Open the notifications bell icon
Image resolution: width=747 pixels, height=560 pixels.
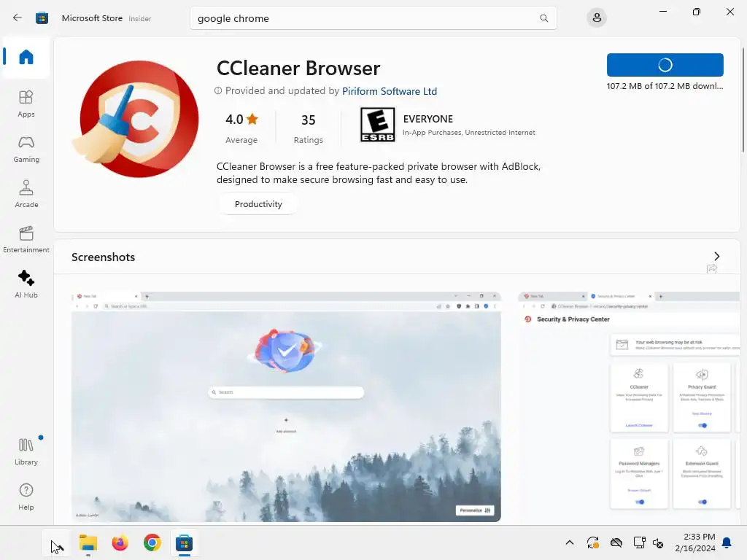727,542
